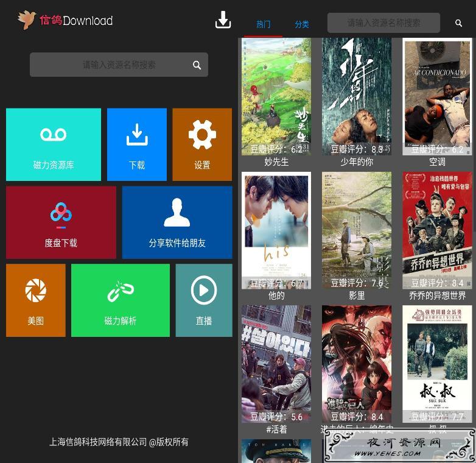Image resolution: width=476 pixels, height=463 pixels.
Task: Open the 影里 movie poster
Action: click(357, 230)
